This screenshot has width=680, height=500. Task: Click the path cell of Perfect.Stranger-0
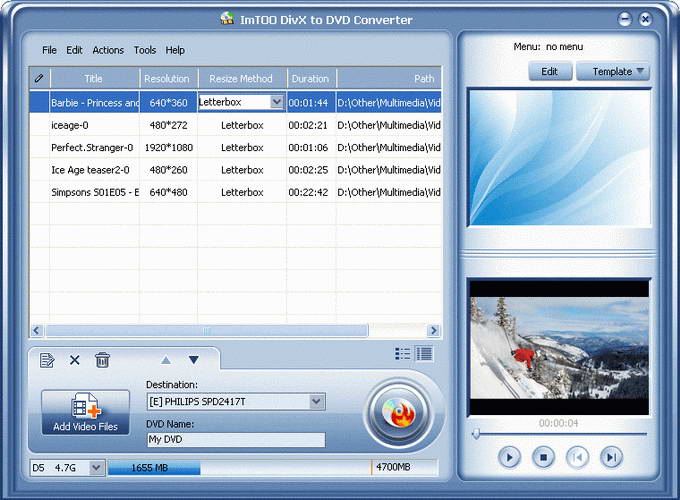point(389,148)
